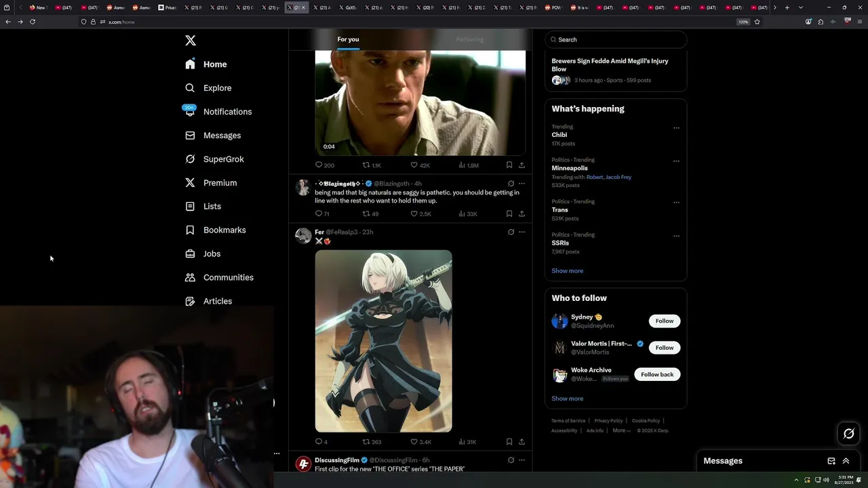Open Grok icon on Blazingoth post
The width and height of the screenshot is (868, 488).
pos(511,184)
